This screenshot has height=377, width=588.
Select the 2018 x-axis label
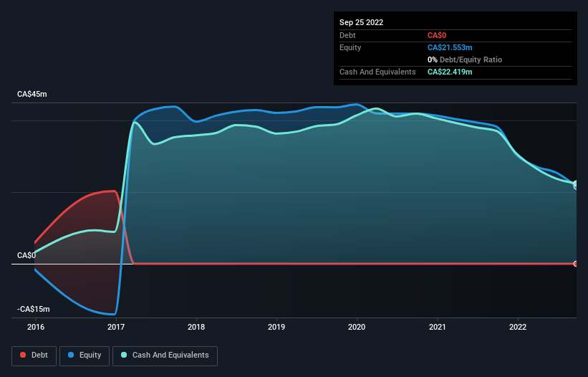[196, 327]
